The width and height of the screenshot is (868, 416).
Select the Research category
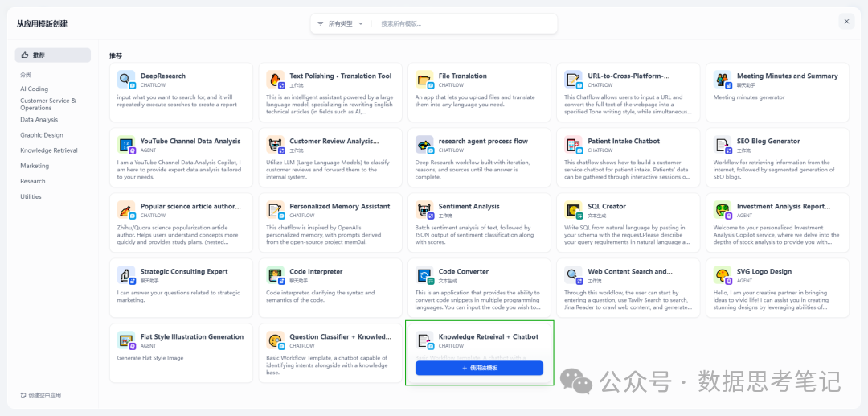(33, 181)
